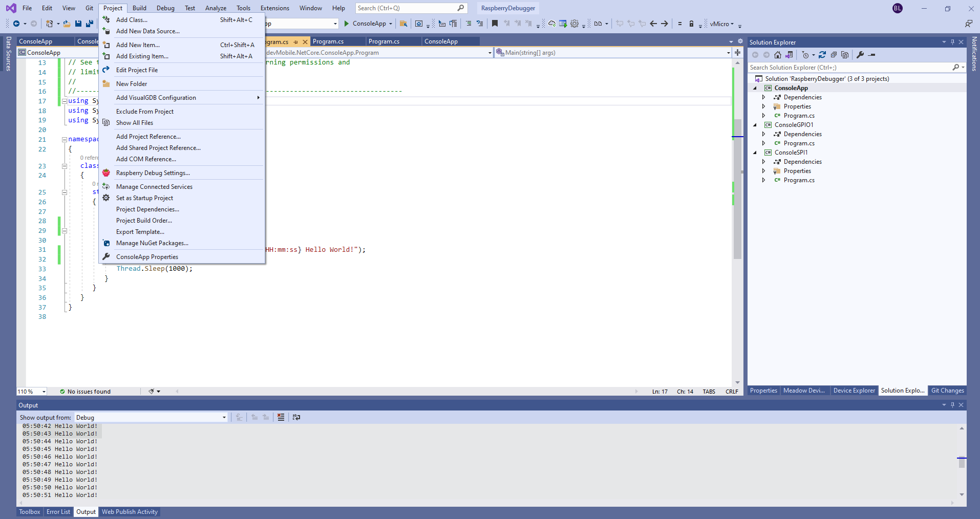This screenshot has width=980, height=519.
Task: Open the Git Changes tab
Action: click(x=947, y=391)
